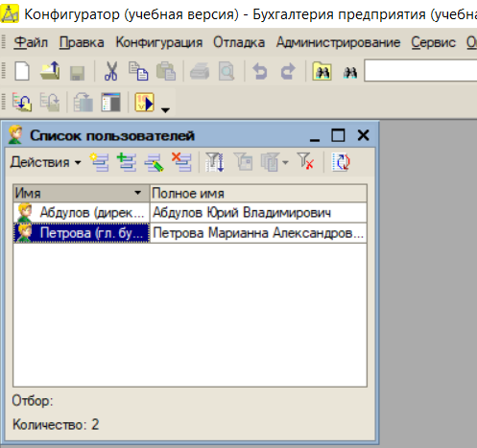
Task: Click the plain binoculars search icon
Action: 350,73
